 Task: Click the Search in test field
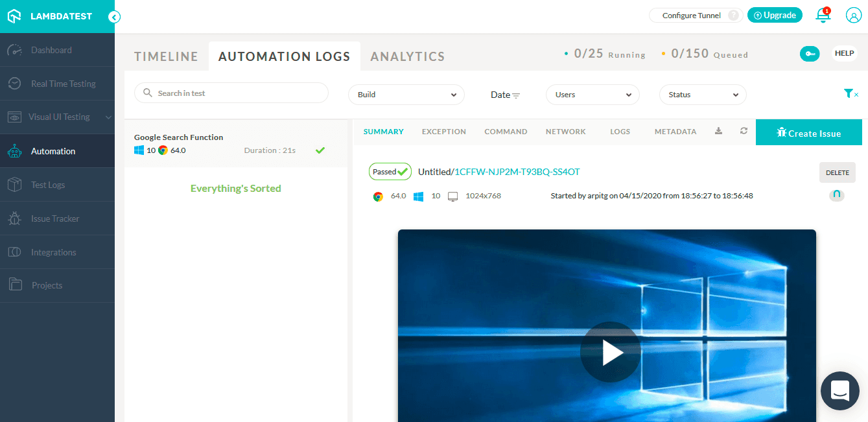click(x=231, y=93)
